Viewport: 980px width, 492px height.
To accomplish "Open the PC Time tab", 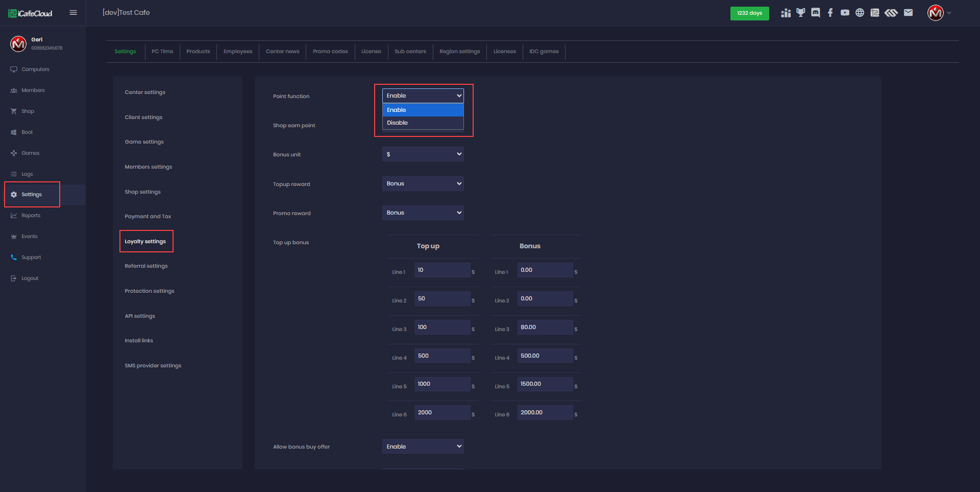I will point(162,52).
